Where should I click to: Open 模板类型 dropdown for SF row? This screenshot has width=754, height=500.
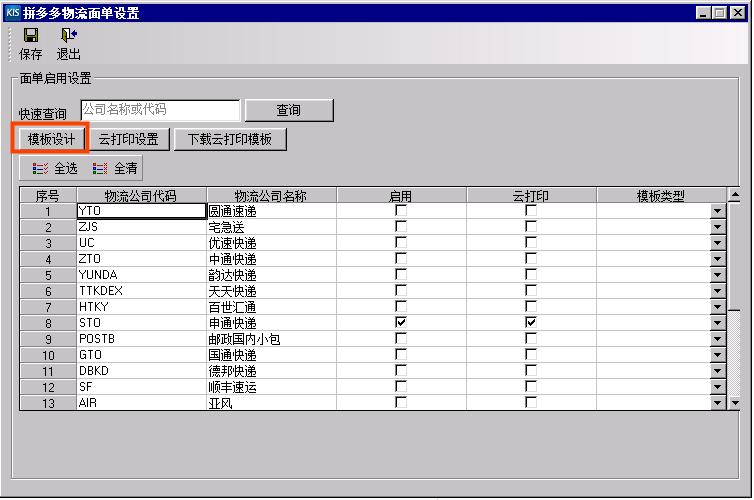point(717,387)
